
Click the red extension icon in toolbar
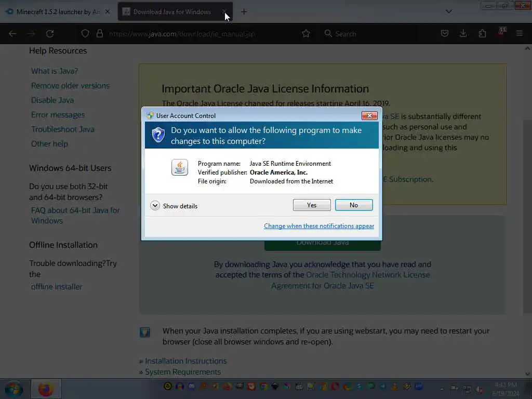pos(502,32)
